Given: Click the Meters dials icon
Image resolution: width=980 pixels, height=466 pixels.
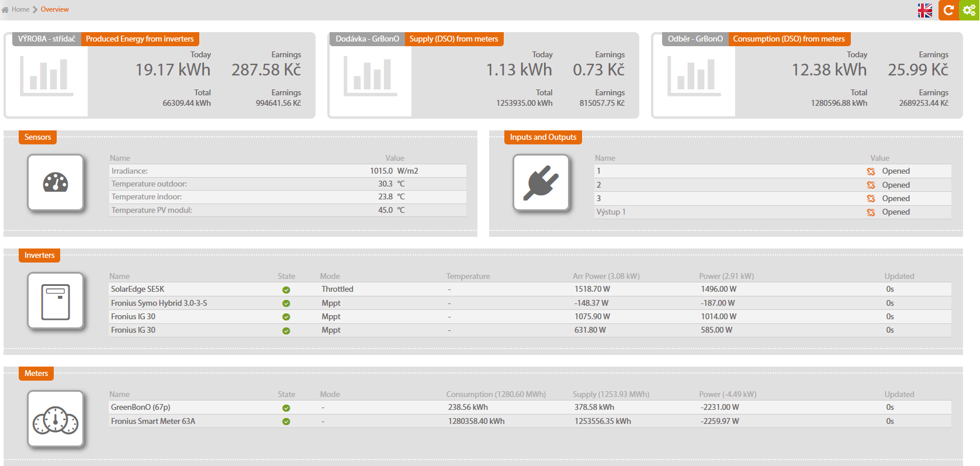Looking at the screenshot, I should (x=56, y=419).
